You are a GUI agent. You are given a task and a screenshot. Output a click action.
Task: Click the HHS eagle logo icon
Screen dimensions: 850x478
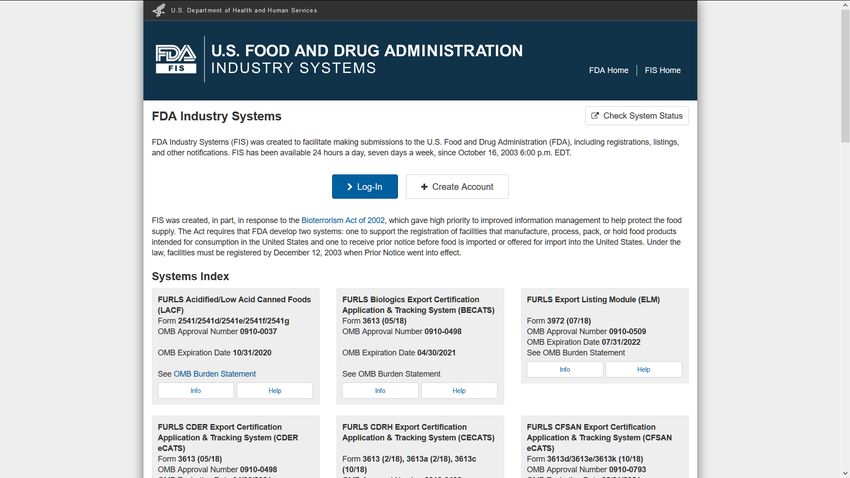159,10
